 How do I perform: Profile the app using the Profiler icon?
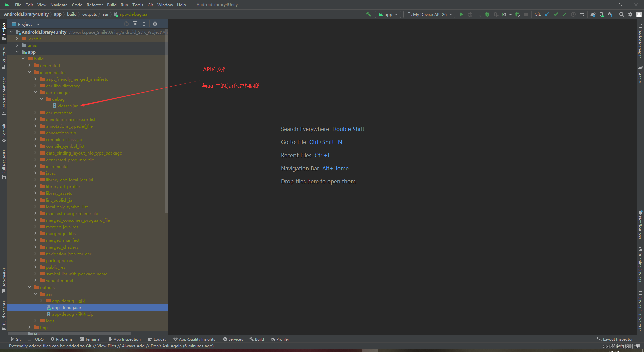pyautogui.click(x=504, y=14)
